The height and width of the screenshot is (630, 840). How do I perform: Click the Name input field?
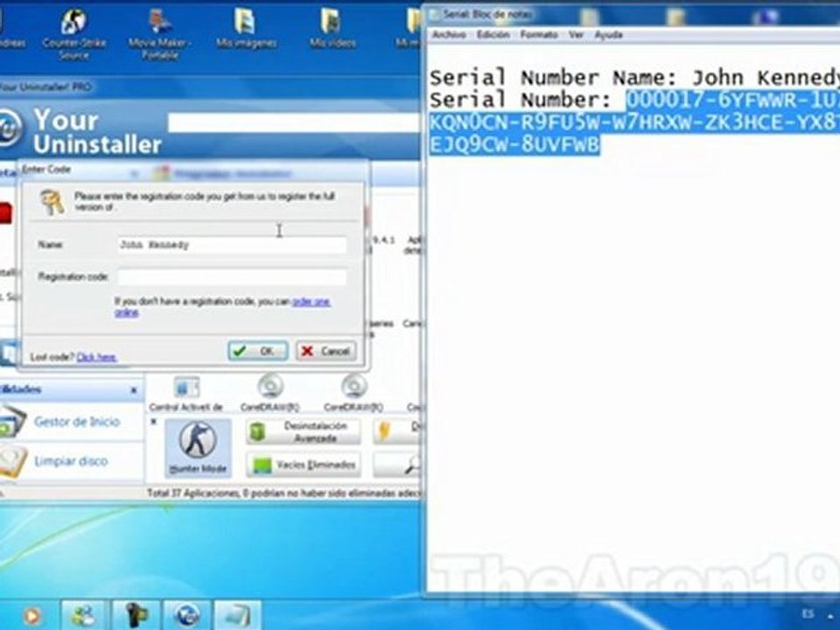click(x=232, y=245)
